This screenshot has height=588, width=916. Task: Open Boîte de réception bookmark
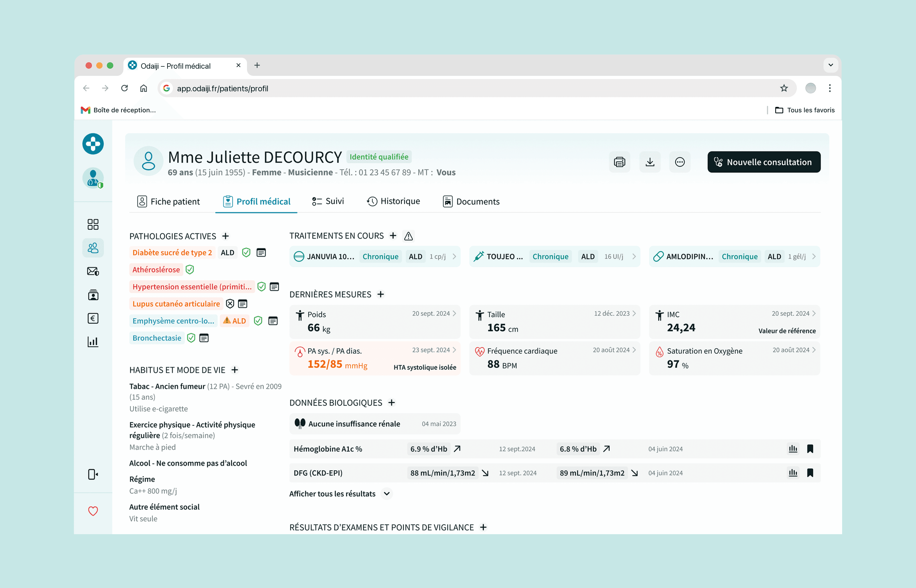pos(118,110)
